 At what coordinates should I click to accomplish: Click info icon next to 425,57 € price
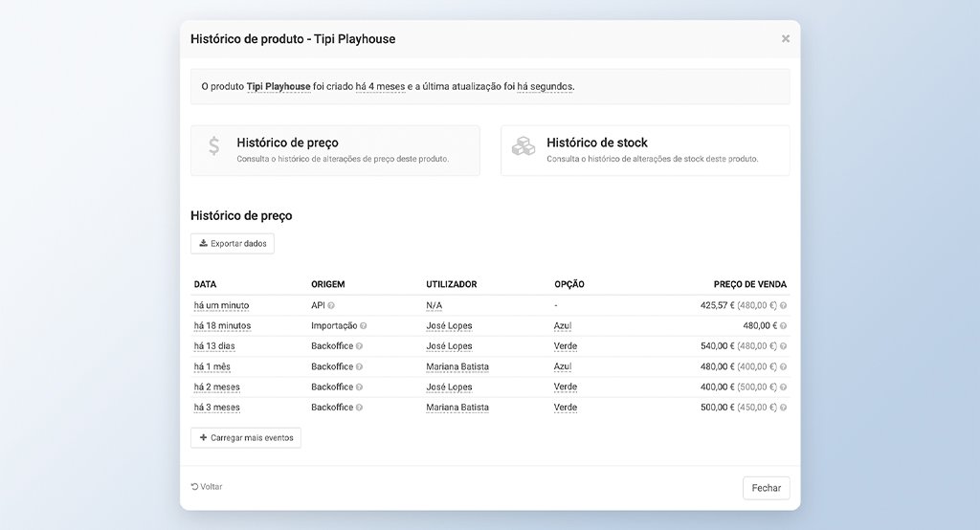783,305
